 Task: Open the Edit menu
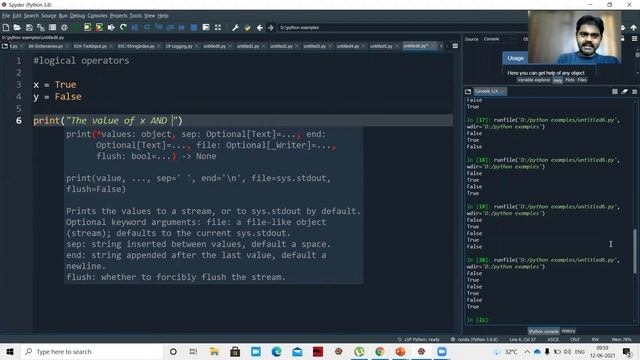click(17, 16)
